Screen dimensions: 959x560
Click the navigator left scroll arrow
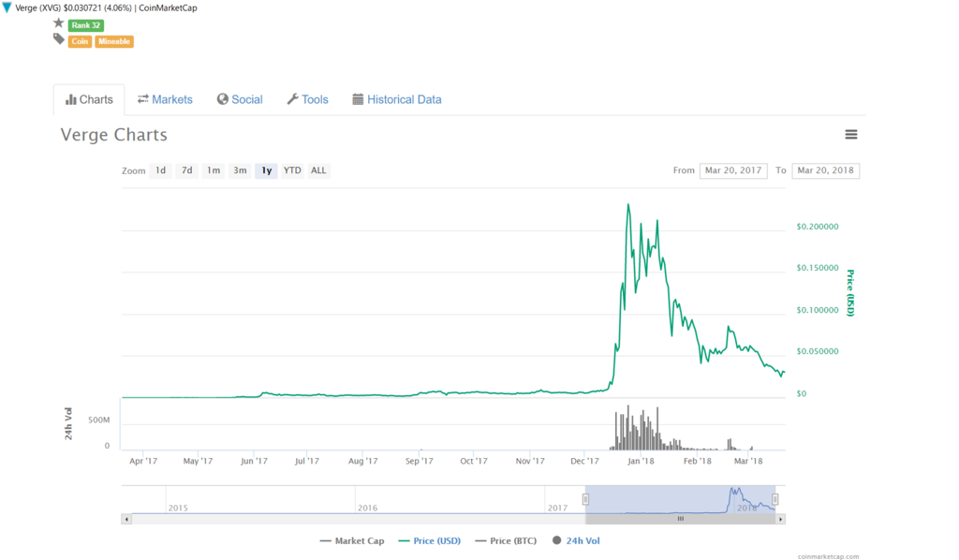[x=126, y=519]
